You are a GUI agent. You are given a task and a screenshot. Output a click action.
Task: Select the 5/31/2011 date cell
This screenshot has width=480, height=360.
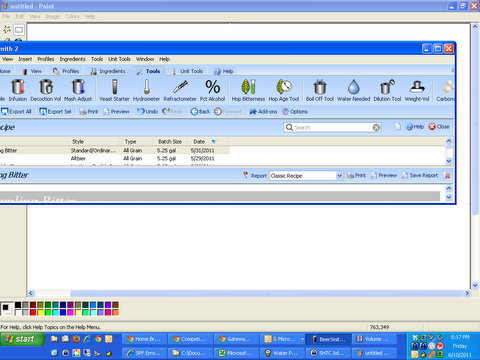(x=202, y=150)
